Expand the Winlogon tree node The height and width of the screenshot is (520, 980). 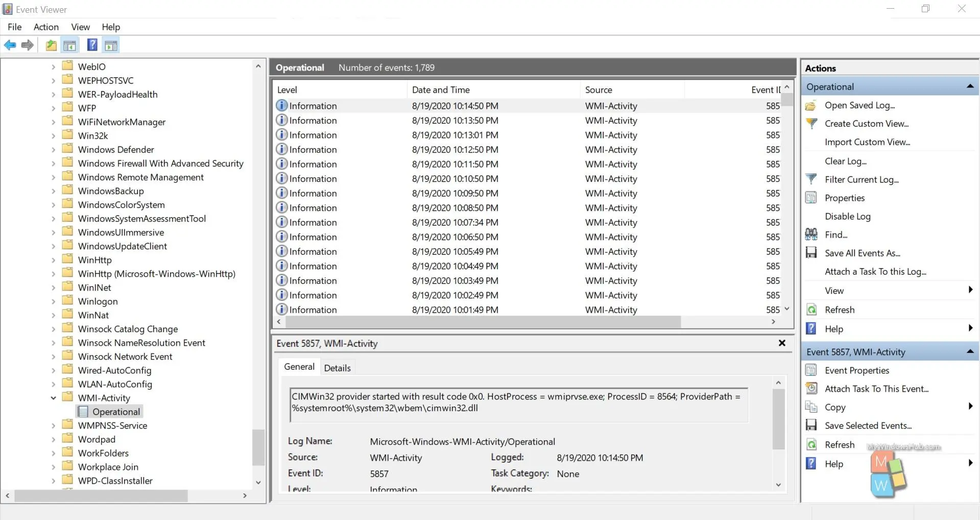point(53,301)
